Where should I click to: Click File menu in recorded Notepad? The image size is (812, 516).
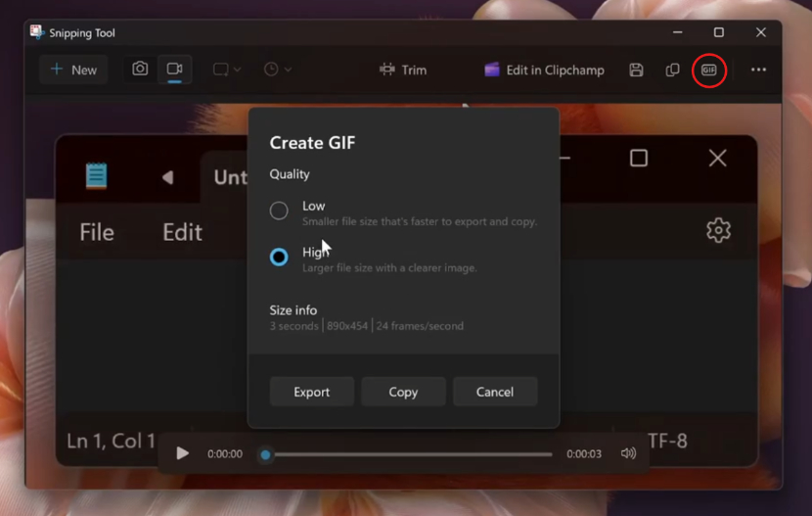pos(97,232)
